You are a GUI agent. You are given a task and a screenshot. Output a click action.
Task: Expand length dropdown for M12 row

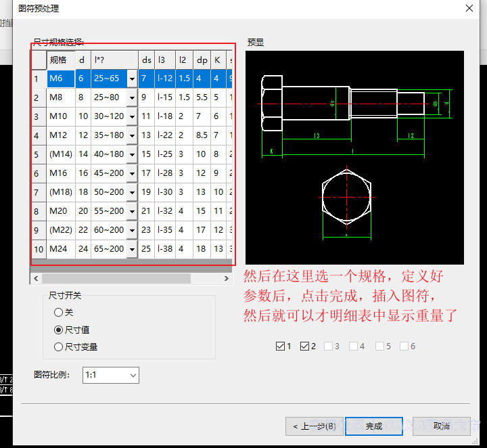(132, 136)
